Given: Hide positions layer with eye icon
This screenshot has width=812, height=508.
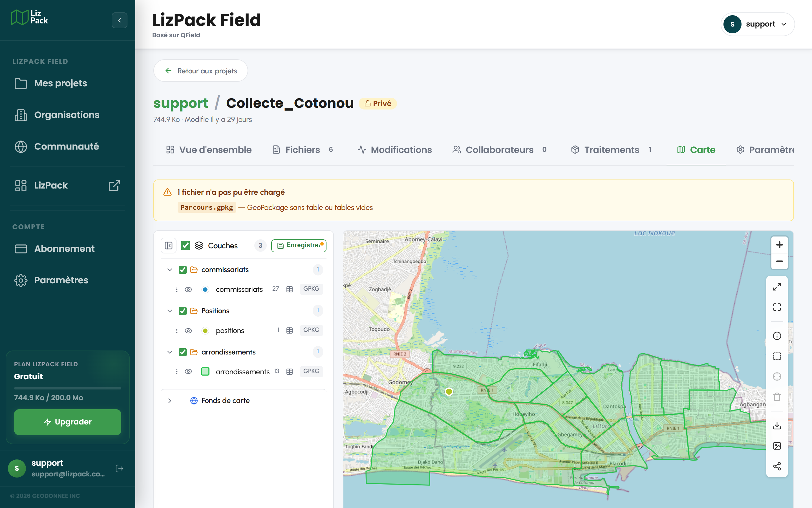Looking at the screenshot, I should [188, 330].
